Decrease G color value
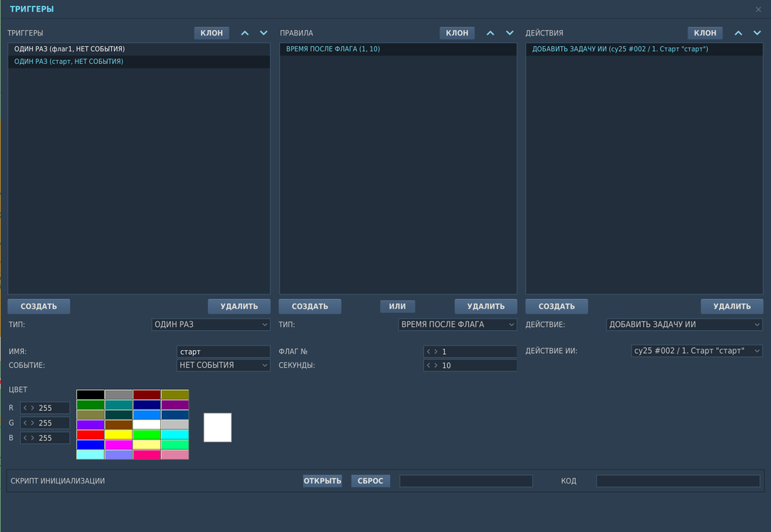This screenshot has width=771, height=532. pos(25,423)
